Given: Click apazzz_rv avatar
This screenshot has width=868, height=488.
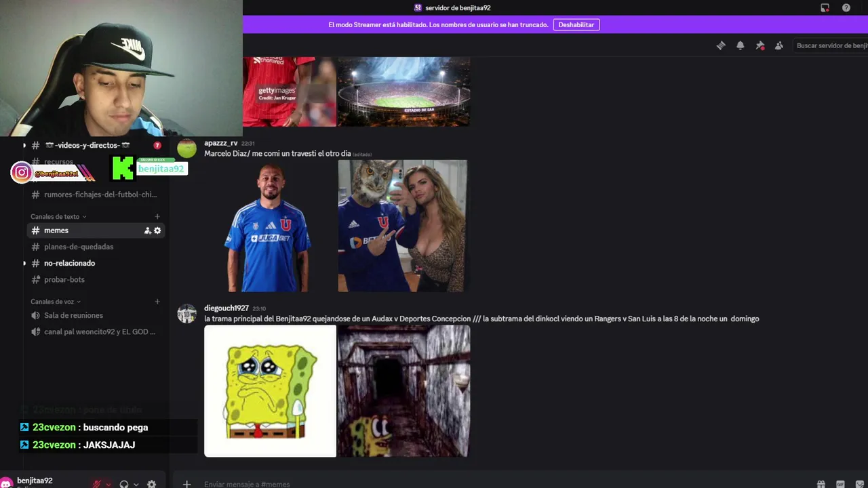Looking at the screenshot, I should [186, 148].
